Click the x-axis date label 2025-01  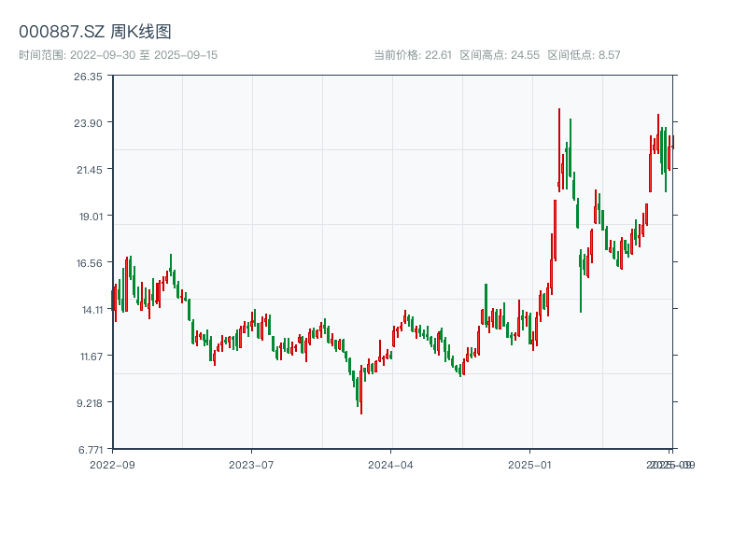pyautogui.click(x=529, y=465)
